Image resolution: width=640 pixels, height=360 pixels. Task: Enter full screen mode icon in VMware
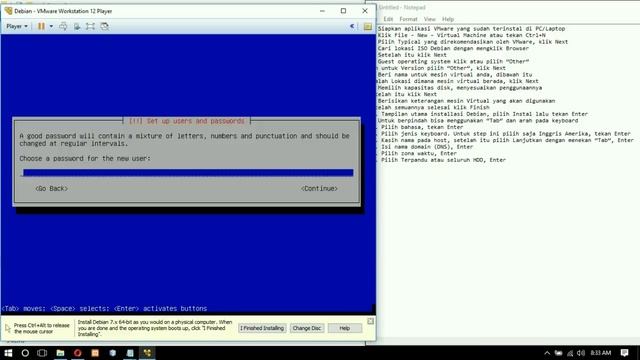click(90, 26)
